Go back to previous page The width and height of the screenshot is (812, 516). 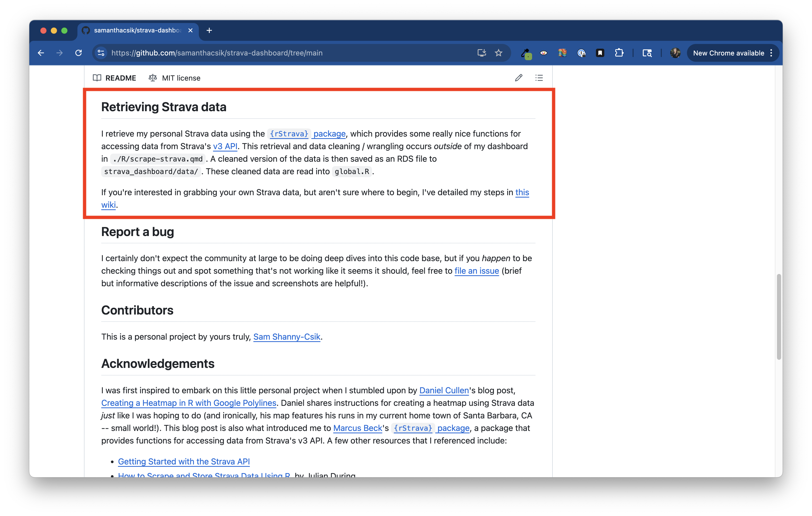click(41, 53)
